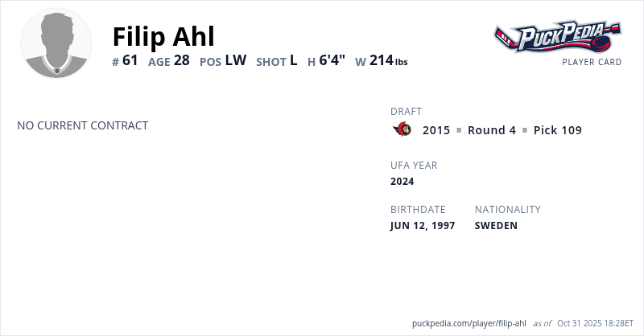The height and width of the screenshot is (336, 644).
Task: Click the shot handedness L value
Action: click(x=294, y=60)
